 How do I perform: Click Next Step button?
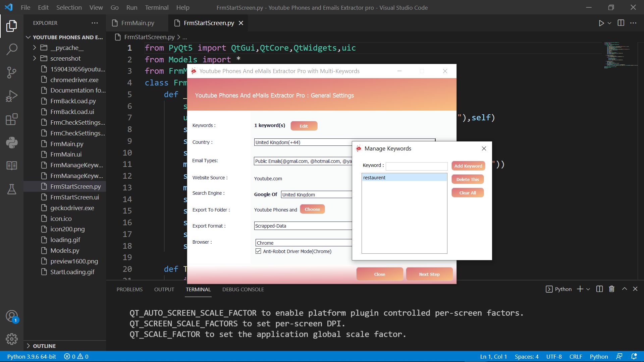429,274
